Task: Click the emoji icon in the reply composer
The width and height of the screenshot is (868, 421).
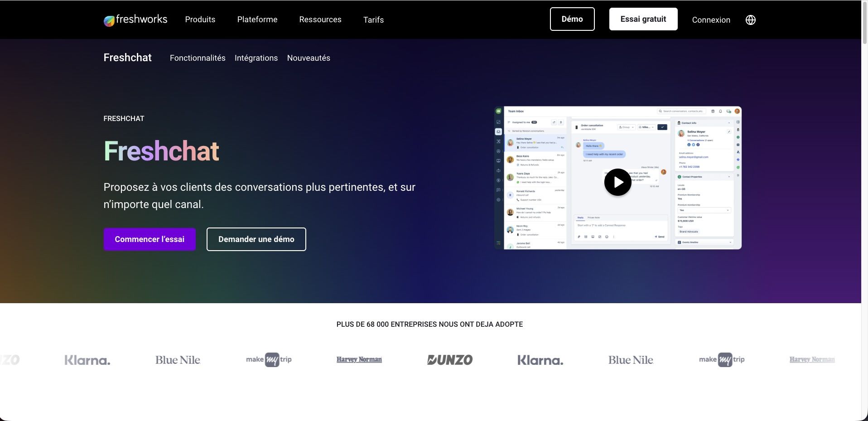Action: 607,237
